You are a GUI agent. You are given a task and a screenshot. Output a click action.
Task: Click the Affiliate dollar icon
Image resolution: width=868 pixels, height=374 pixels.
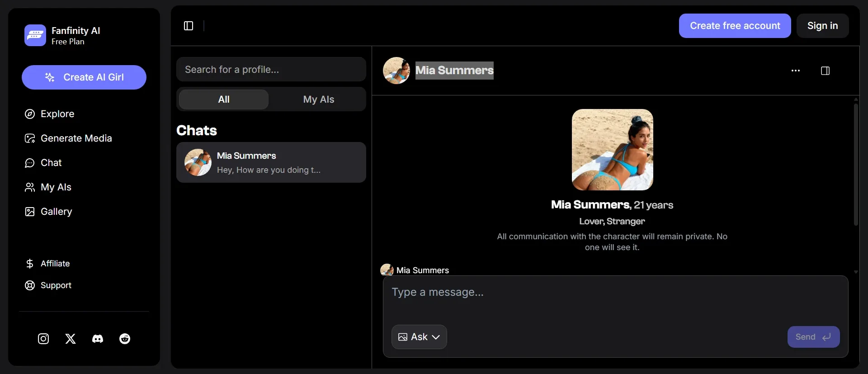tap(30, 264)
